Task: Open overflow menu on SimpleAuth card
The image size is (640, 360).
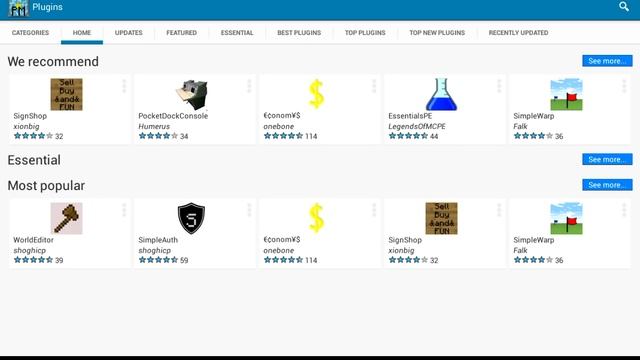Action: 249,210
